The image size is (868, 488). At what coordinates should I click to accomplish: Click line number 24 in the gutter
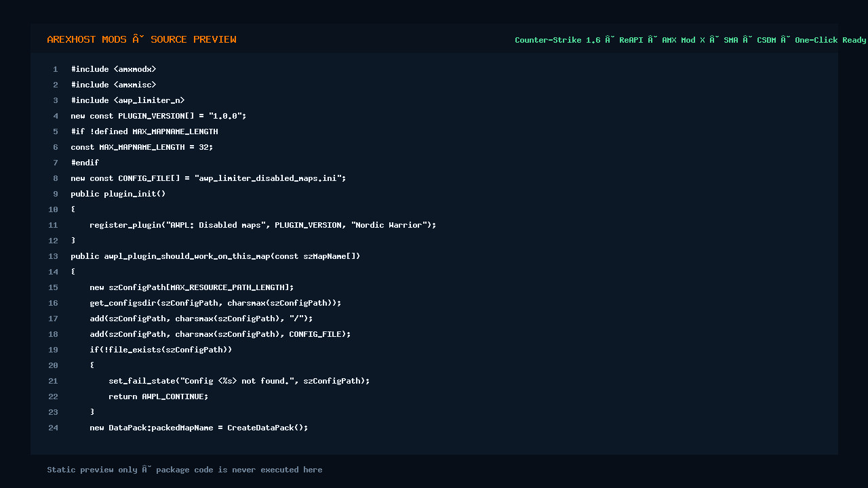pyautogui.click(x=54, y=428)
